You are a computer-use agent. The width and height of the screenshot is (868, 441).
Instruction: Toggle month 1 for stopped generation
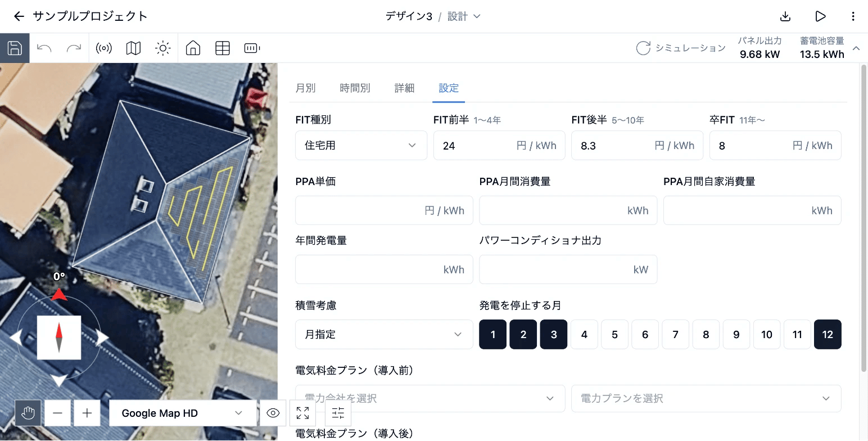pos(493,335)
